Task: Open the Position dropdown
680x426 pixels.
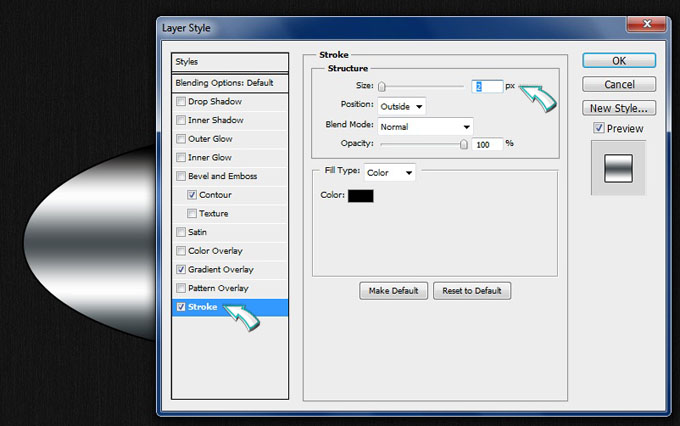Action: tap(402, 106)
